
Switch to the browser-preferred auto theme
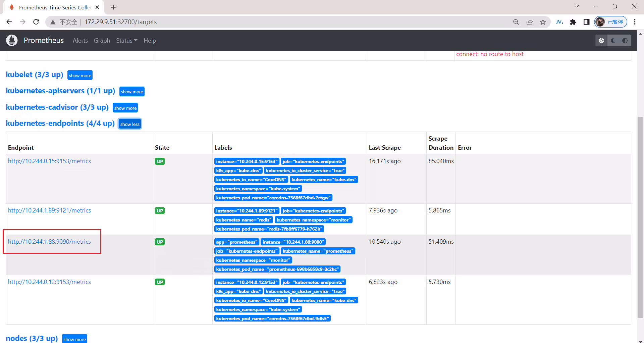625,41
